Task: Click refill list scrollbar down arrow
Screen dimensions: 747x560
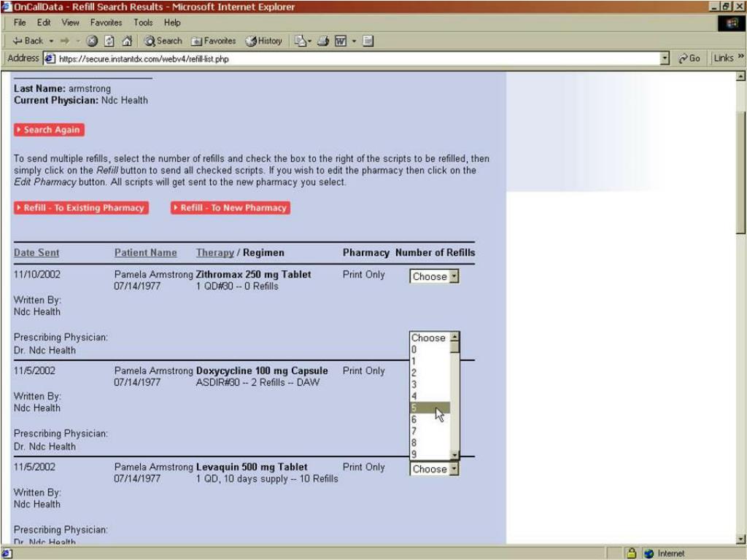Action: (454, 455)
